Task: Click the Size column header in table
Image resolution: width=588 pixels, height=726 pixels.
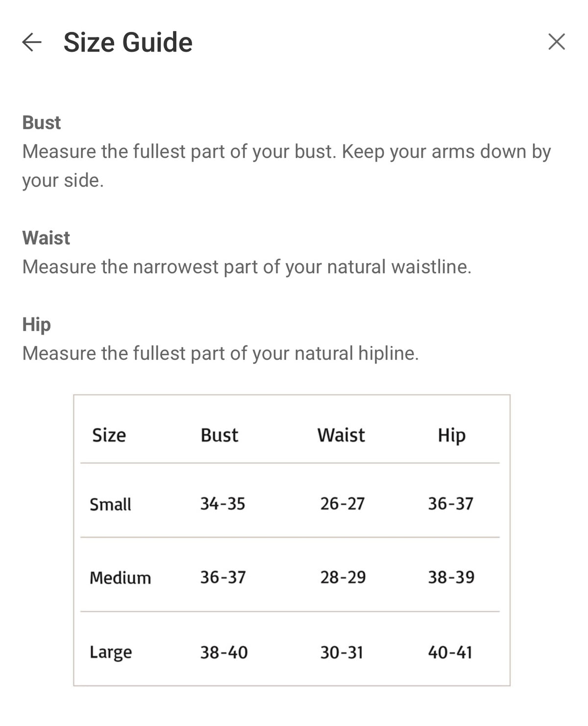Action: tap(109, 435)
